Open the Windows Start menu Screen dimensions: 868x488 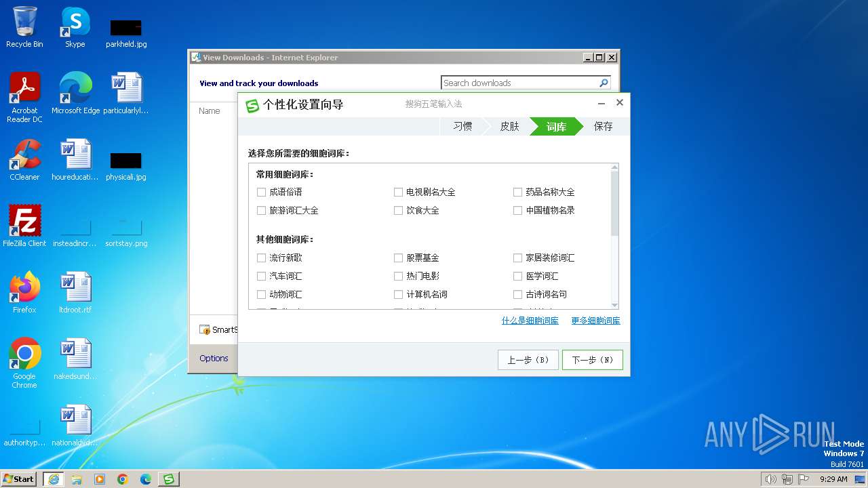(x=19, y=479)
